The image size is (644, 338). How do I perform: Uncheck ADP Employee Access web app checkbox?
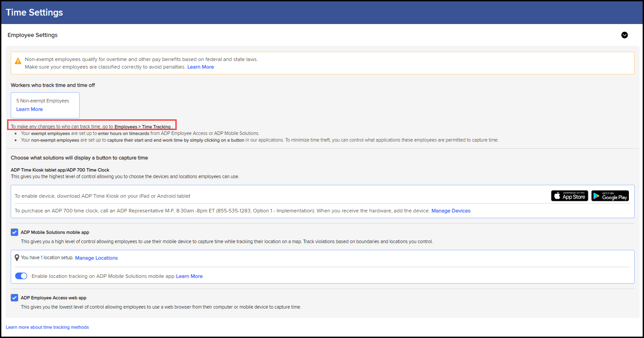coord(15,298)
